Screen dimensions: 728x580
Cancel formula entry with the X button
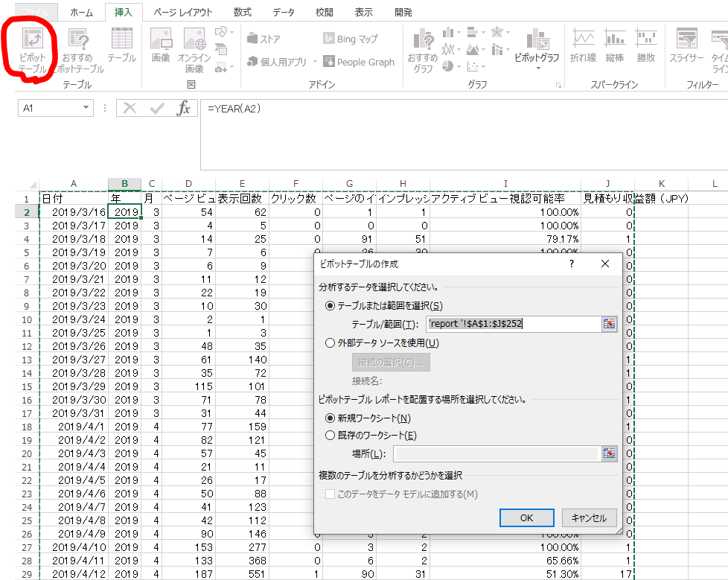130,108
